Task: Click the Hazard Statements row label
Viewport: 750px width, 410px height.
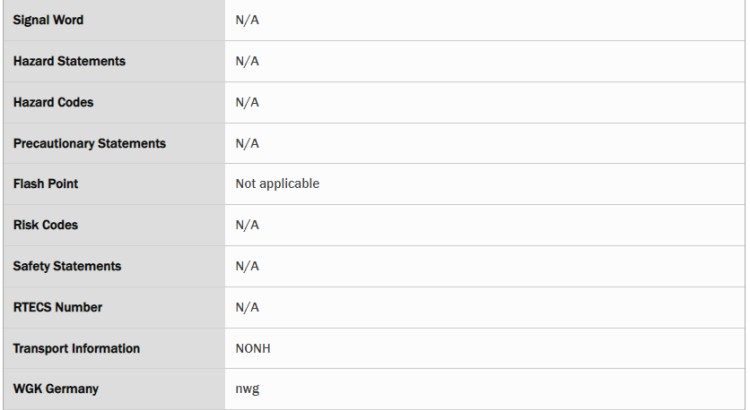Action: (x=69, y=61)
